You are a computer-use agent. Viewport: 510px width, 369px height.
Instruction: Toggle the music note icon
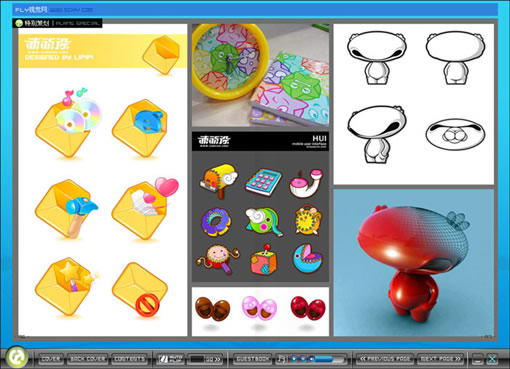pyautogui.click(x=281, y=359)
